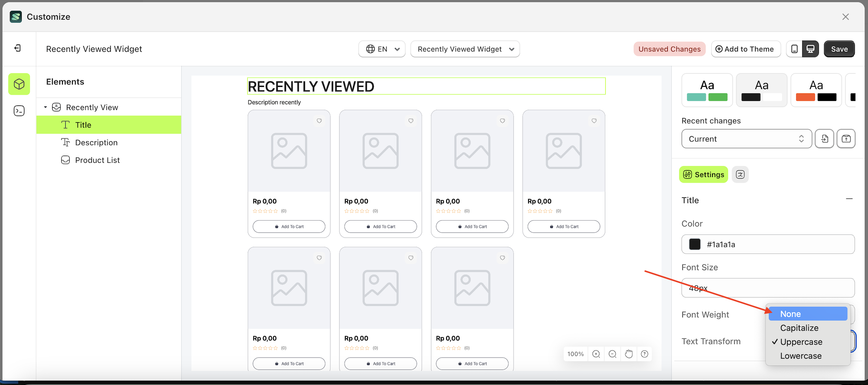Click the #1a1a1a color swatch under Title
The image size is (868, 385).
click(x=694, y=244)
